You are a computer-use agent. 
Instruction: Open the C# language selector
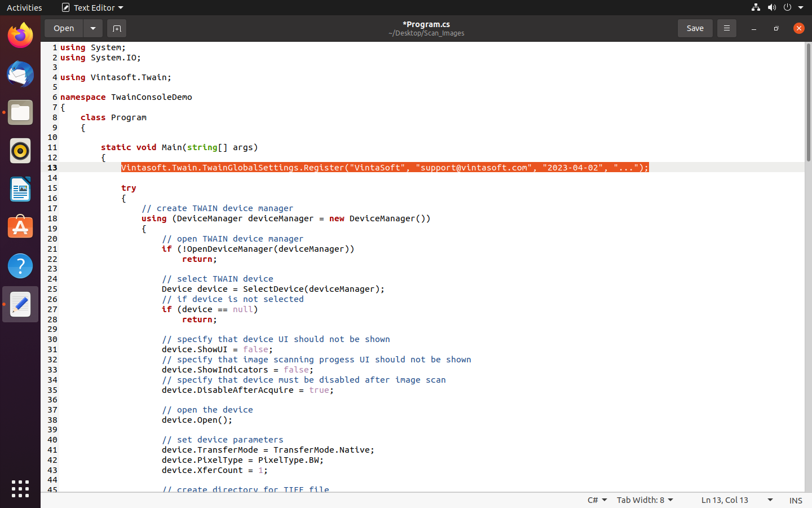coord(597,500)
